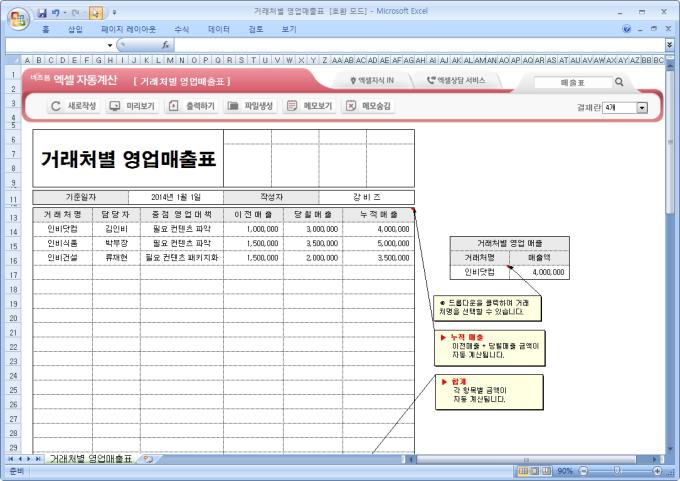Open the 홈 ribbon tab
The width and height of the screenshot is (680, 481).
pyautogui.click(x=46, y=29)
